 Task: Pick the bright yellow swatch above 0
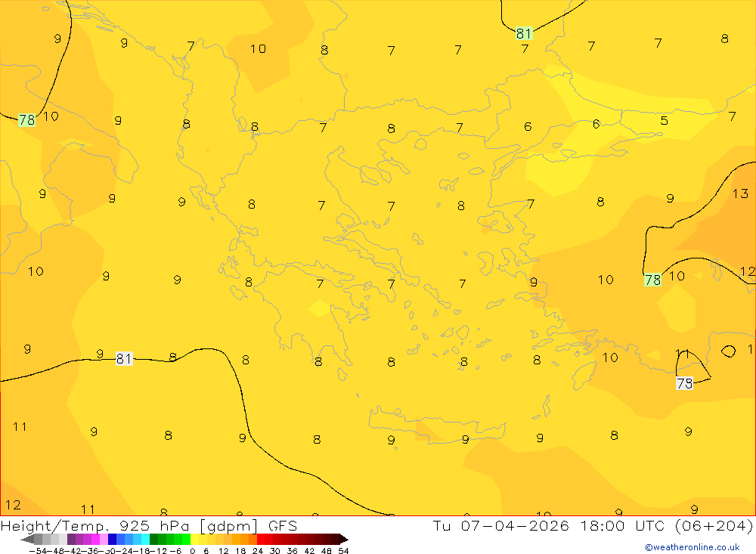tap(194, 539)
